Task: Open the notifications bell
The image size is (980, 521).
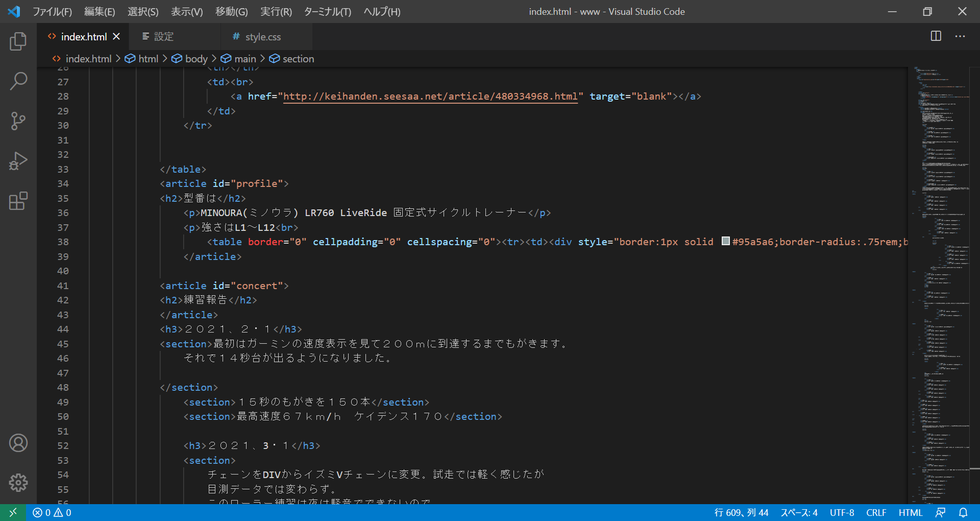Action: [x=963, y=512]
